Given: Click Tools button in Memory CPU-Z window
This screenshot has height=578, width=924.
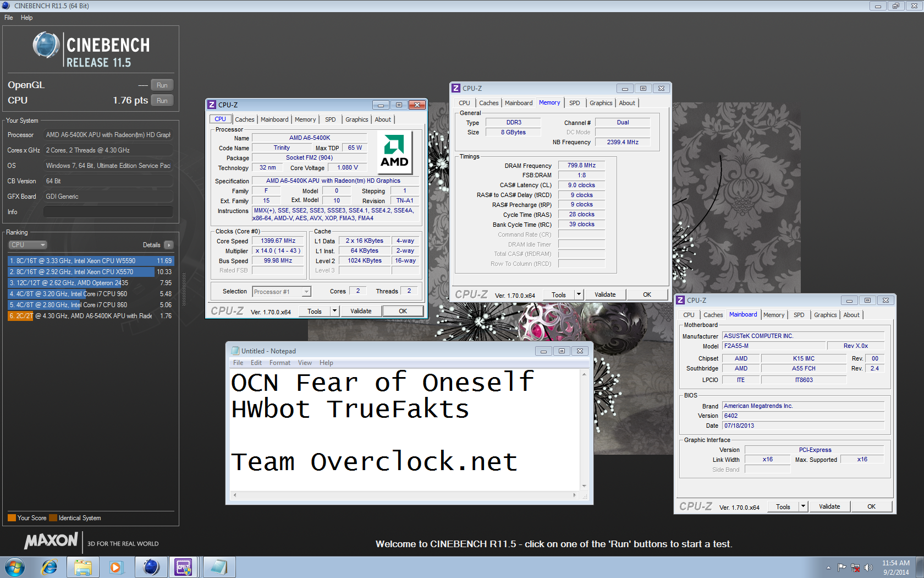Looking at the screenshot, I should tap(559, 295).
